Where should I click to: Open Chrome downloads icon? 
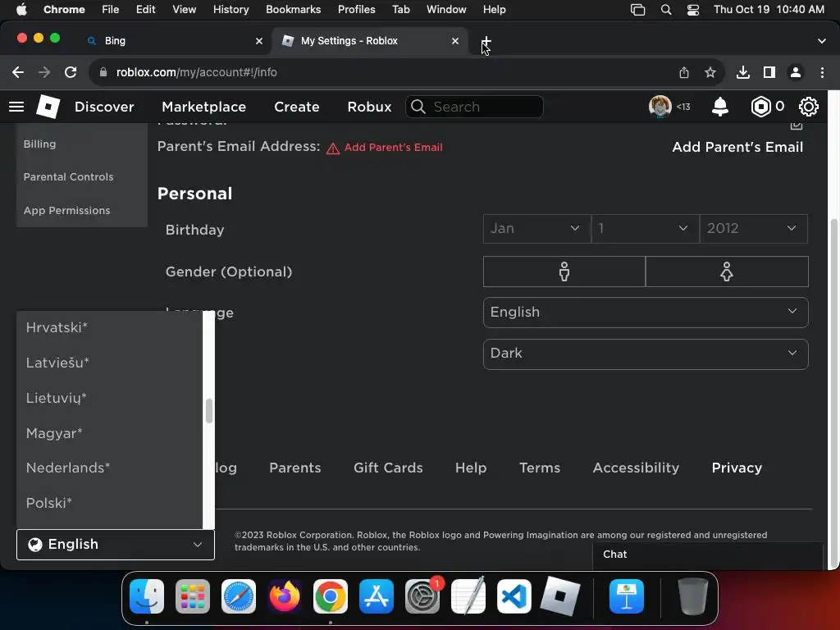click(x=743, y=72)
